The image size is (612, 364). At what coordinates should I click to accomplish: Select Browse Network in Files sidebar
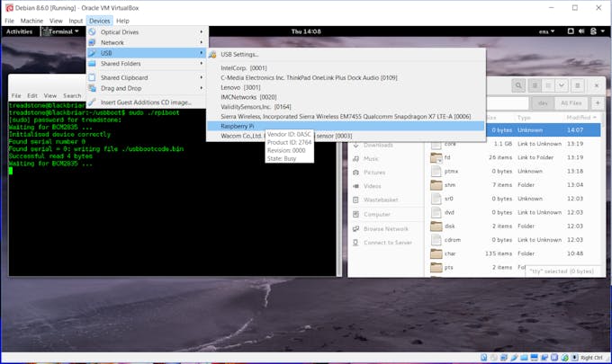[386, 229]
